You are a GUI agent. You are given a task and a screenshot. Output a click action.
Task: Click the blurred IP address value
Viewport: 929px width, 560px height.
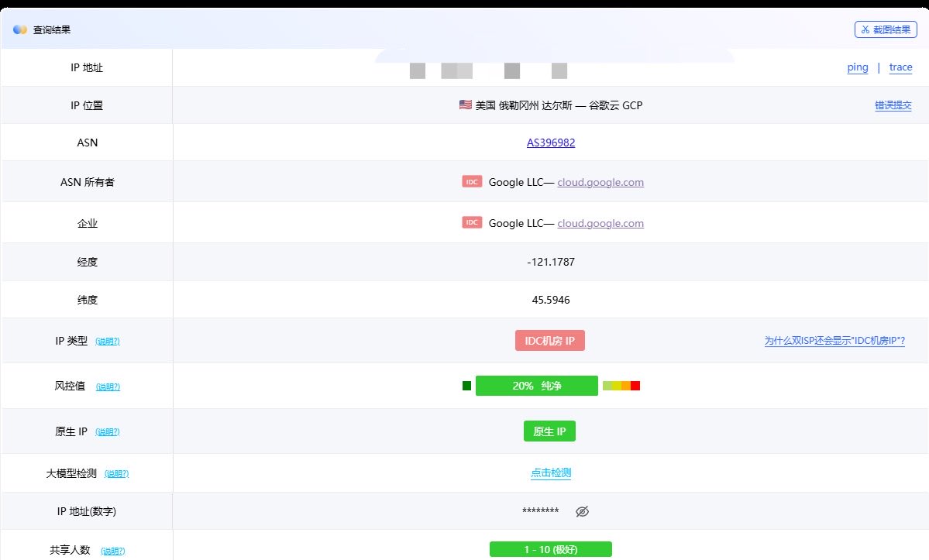(488, 70)
